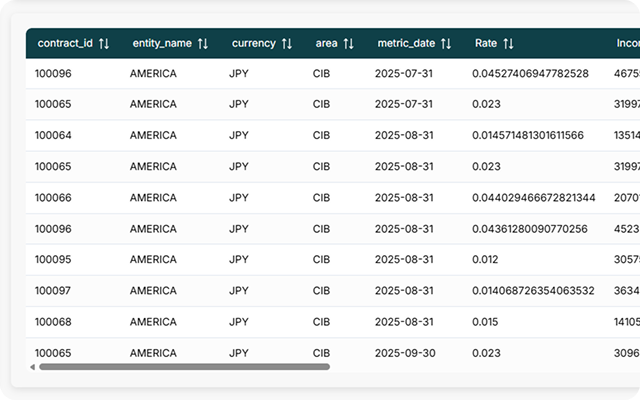The width and height of the screenshot is (640, 400).
Task: Select the contract 100066 row
Action: pos(53,198)
